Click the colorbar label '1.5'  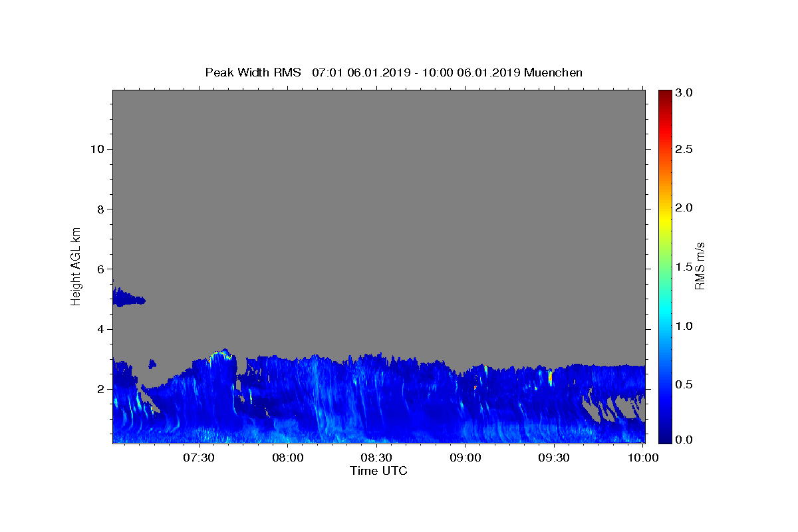click(x=684, y=267)
